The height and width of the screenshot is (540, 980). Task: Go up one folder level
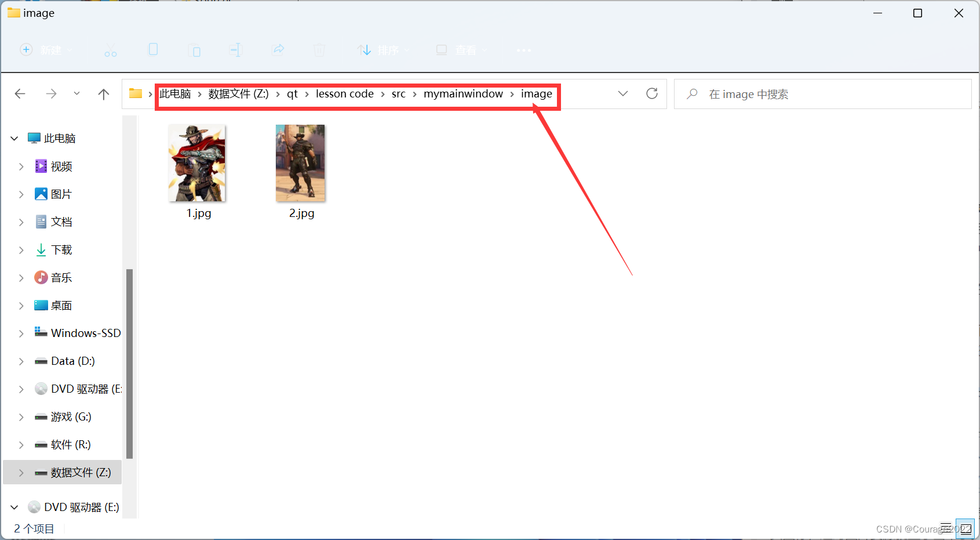(104, 93)
